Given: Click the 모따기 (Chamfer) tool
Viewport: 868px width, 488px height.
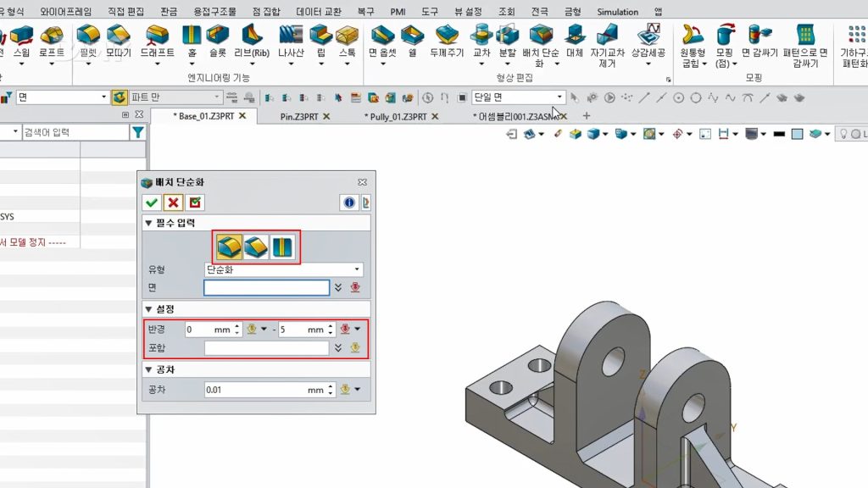Looking at the screenshot, I should [119, 42].
